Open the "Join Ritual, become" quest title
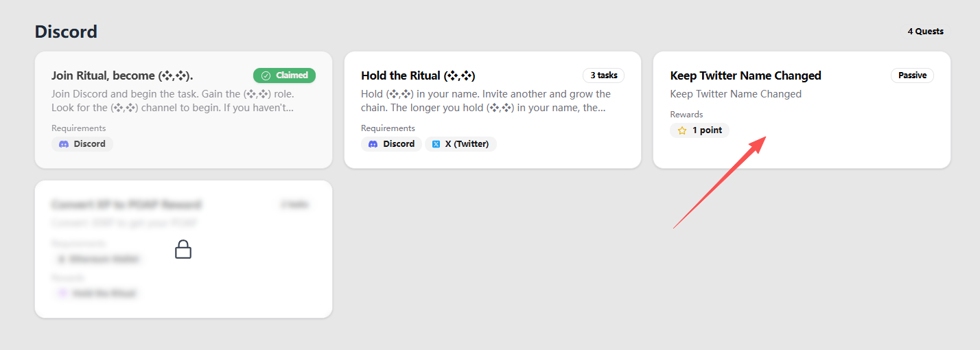The width and height of the screenshot is (980, 350). click(127, 75)
